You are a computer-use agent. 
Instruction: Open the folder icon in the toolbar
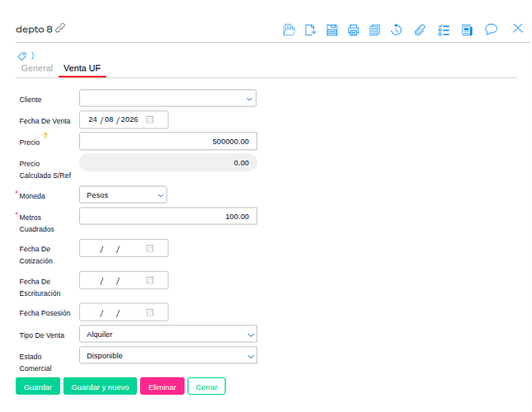point(289,30)
